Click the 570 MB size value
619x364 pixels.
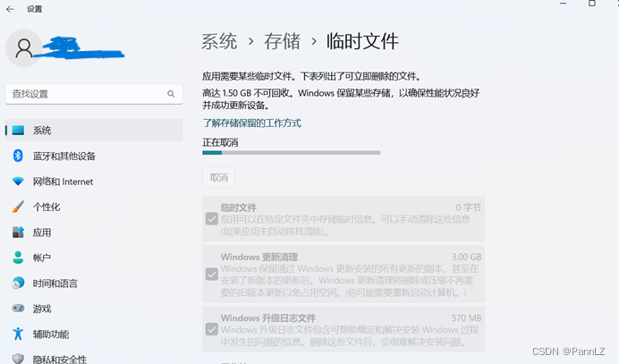[x=467, y=317]
